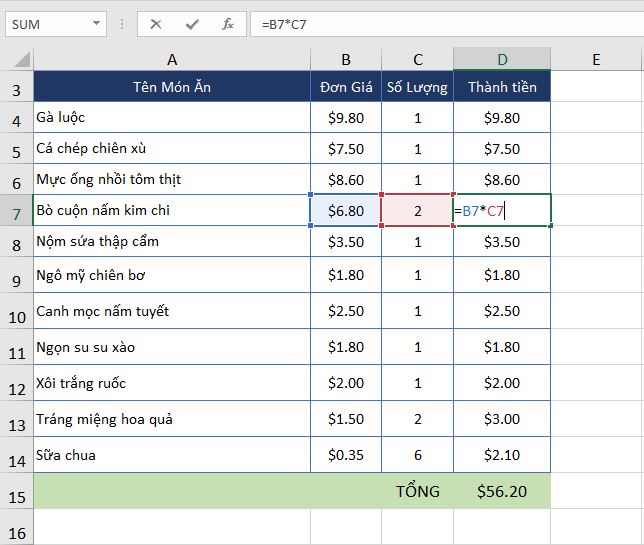Click the editing cell showing =B7*C7
The width and height of the screenshot is (644, 545).
(502, 210)
